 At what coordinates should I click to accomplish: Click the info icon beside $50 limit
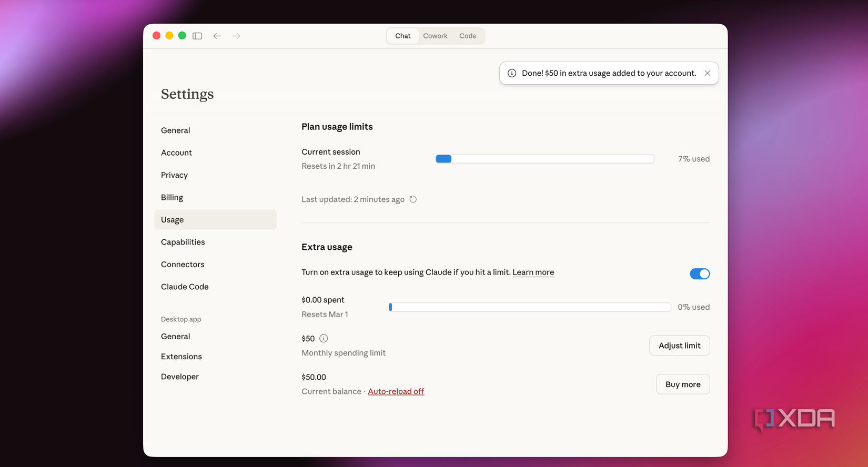pyautogui.click(x=324, y=339)
